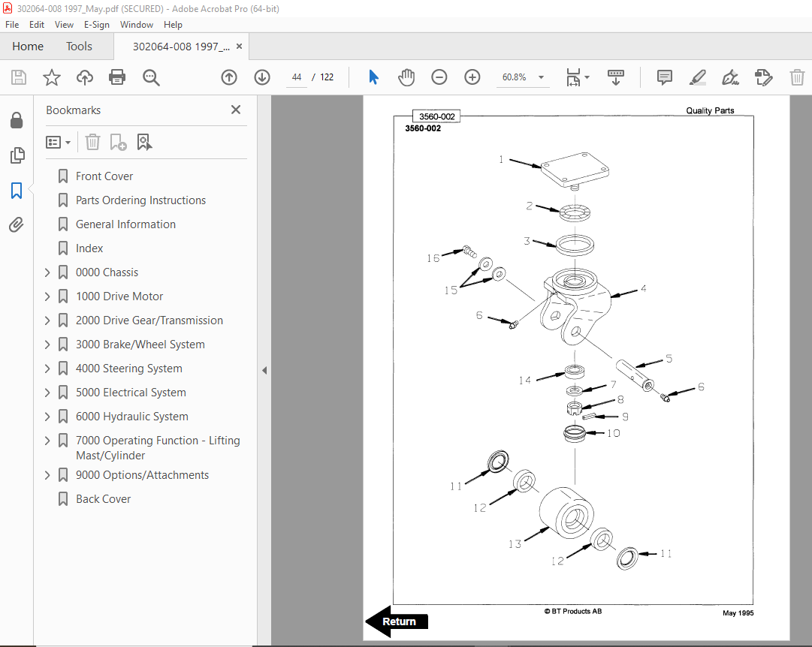
Task: Go to previous page with up arrow
Action: coord(229,77)
